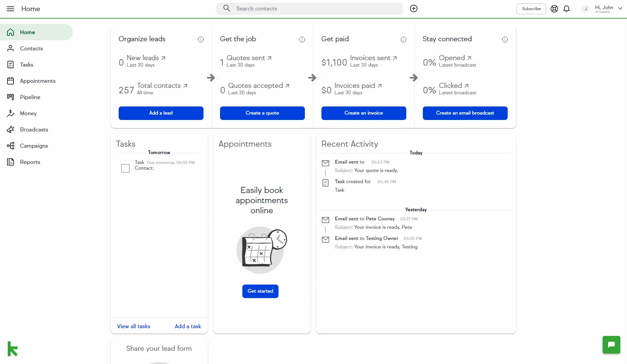
Task: Click Create an email broadcast
Action: point(465,113)
